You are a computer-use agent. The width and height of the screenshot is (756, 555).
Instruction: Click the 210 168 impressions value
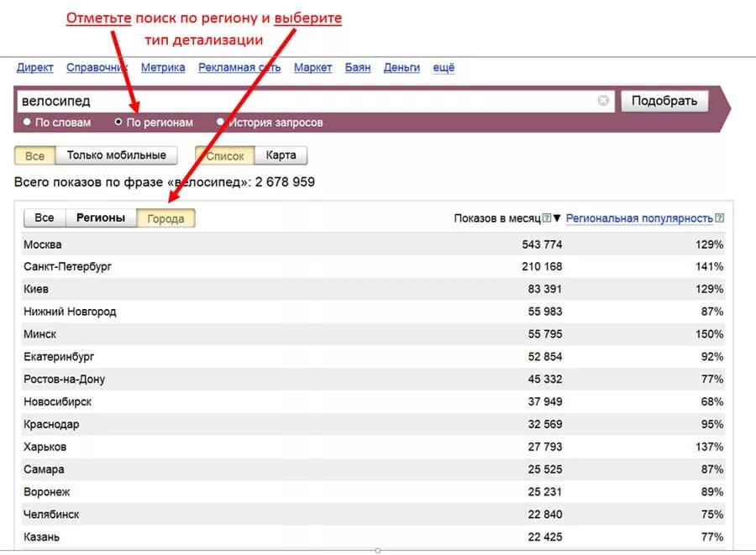pos(542,266)
